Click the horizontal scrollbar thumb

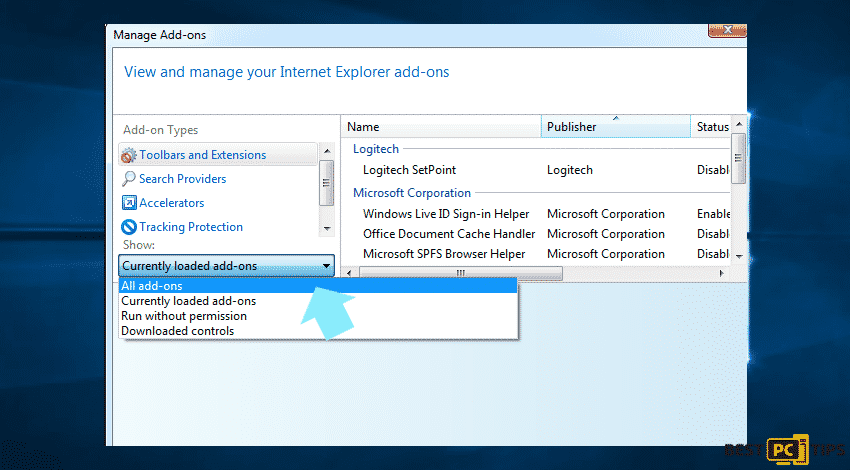click(x=460, y=273)
